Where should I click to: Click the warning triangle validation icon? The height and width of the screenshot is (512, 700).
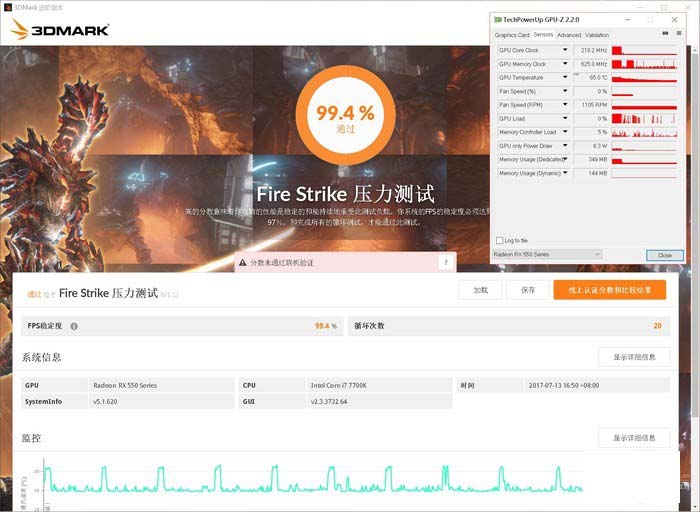click(242, 262)
